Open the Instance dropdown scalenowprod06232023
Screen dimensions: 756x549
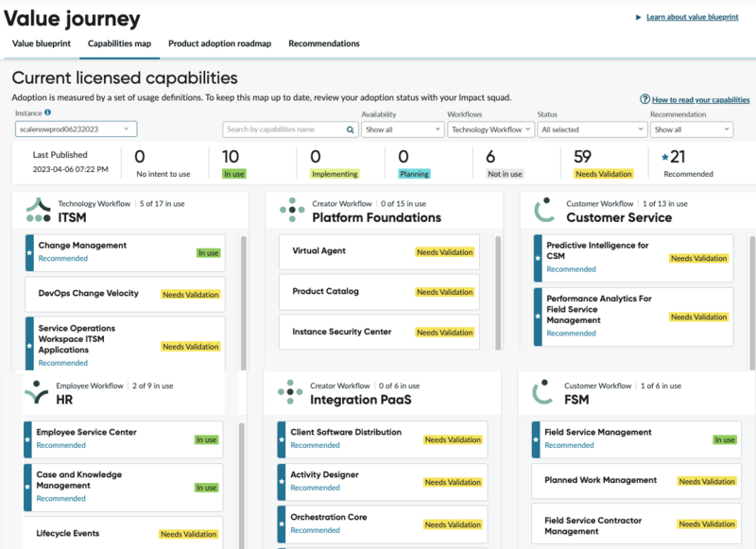[77, 129]
